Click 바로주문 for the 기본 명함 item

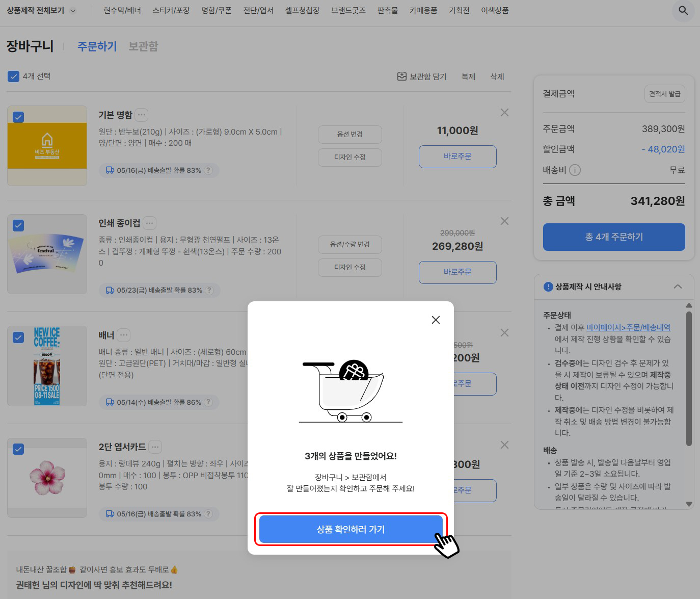[457, 157]
